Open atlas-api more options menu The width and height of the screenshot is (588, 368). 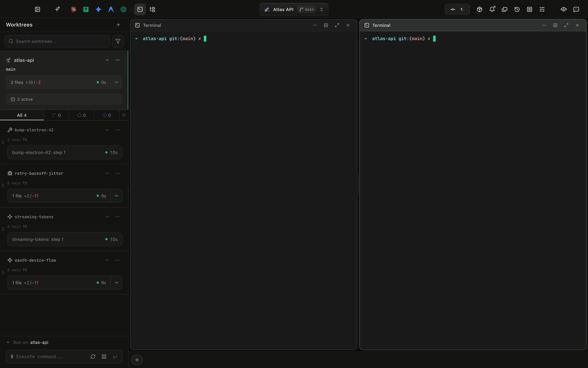(118, 60)
